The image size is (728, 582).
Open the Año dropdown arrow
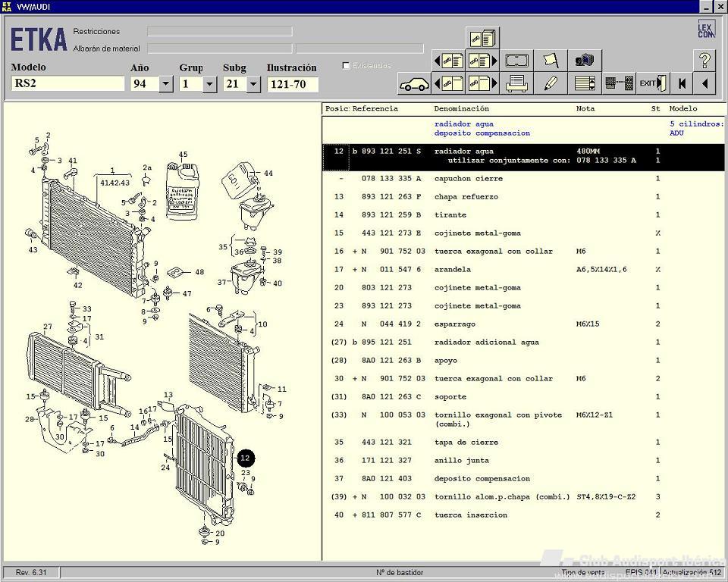coord(166,84)
